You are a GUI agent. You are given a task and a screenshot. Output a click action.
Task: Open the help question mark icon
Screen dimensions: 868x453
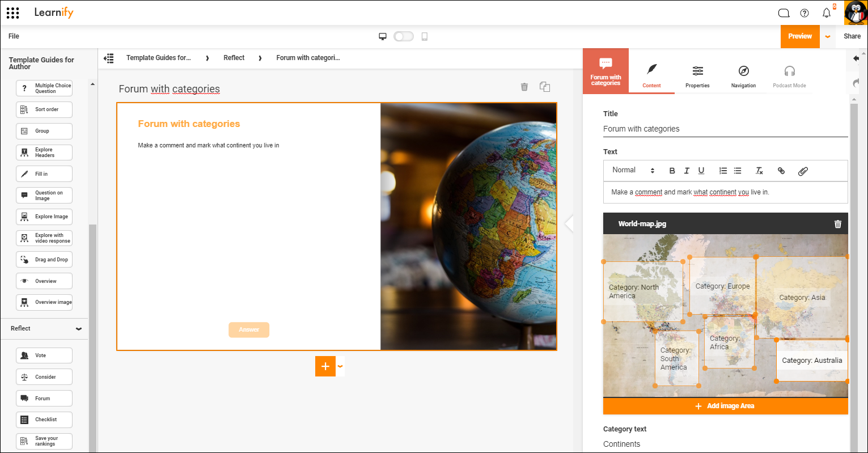coord(805,13)
